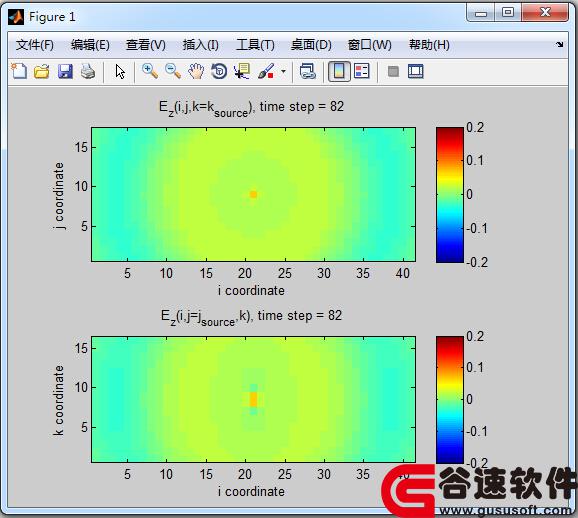
Task: Expand the Brush tool color dropdown arrow
Action: 283,71
